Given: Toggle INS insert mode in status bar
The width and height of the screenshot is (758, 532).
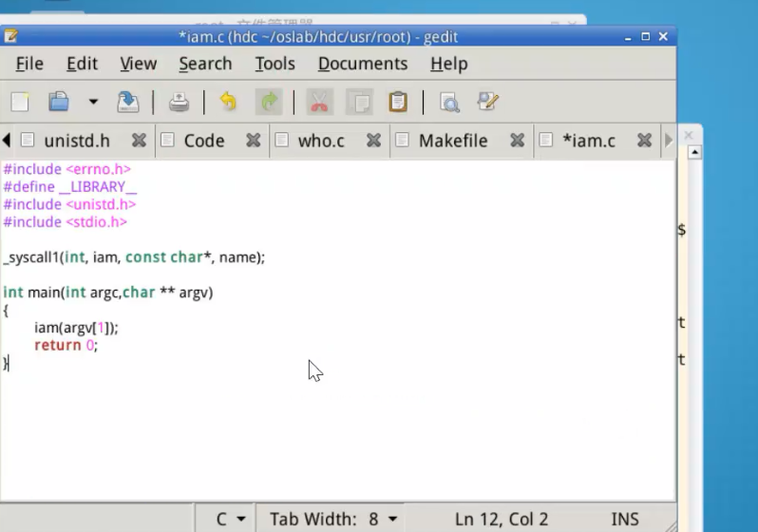Looking at the screenshot, I should (x=624, y=519).
